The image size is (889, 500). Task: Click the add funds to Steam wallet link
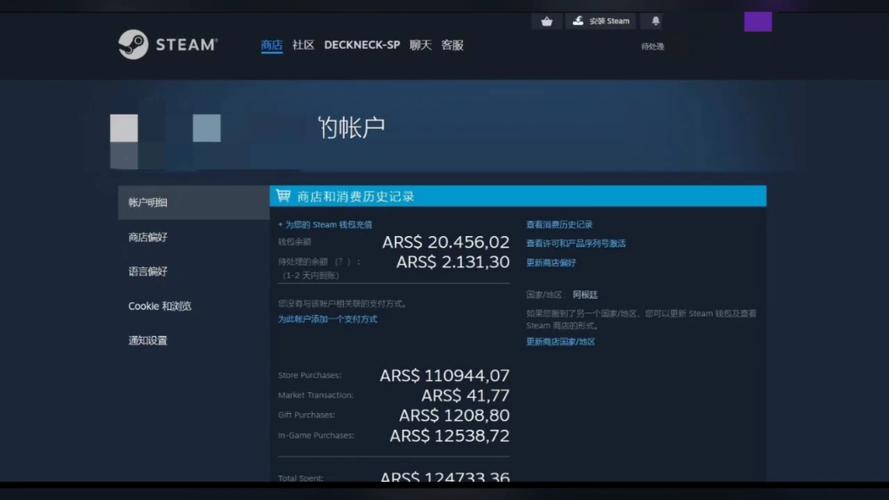325,224
